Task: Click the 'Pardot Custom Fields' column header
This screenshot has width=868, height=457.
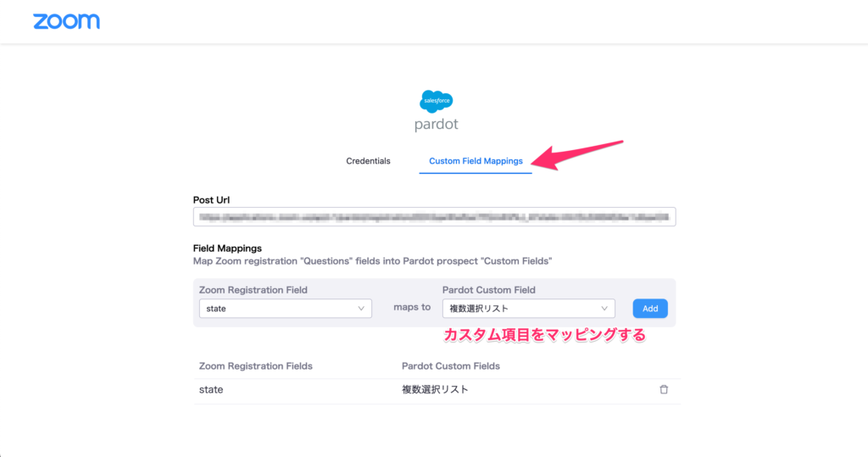Action: pos(451,366)
